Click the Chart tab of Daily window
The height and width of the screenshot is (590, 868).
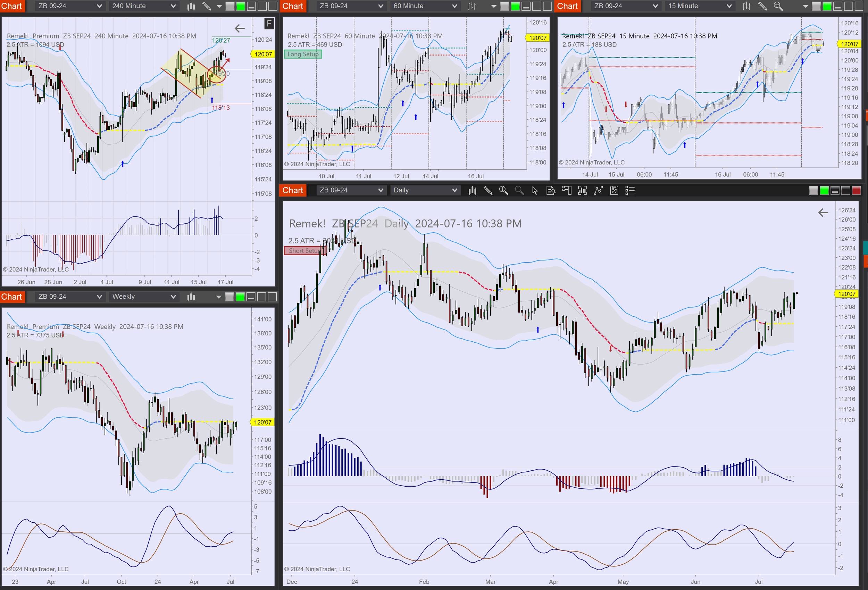(x=292, y=190)
